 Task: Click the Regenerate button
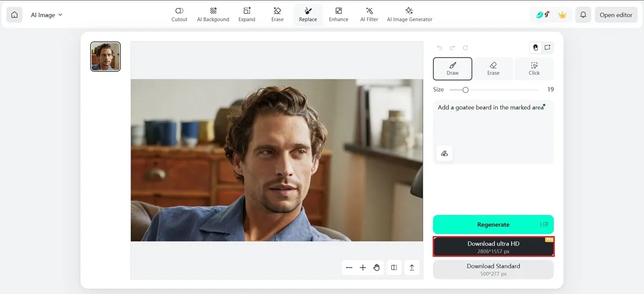(x=493, y=225)
